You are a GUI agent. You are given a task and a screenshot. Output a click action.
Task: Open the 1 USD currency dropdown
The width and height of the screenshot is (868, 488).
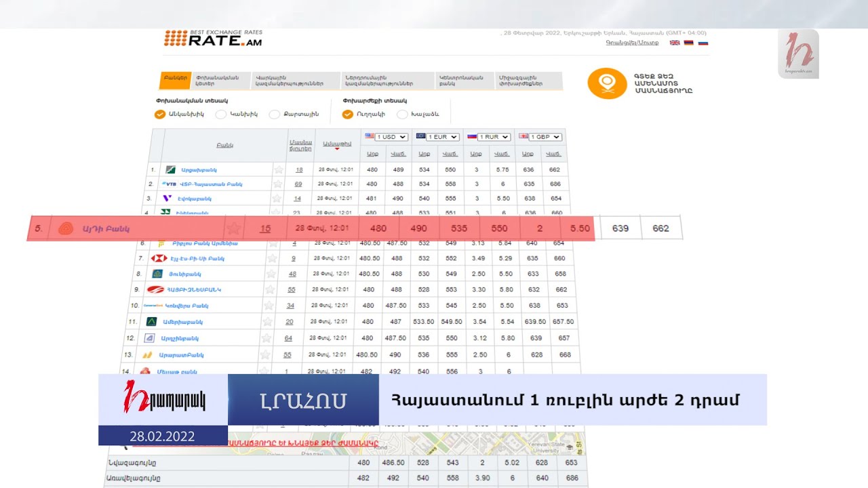point(392,136)
